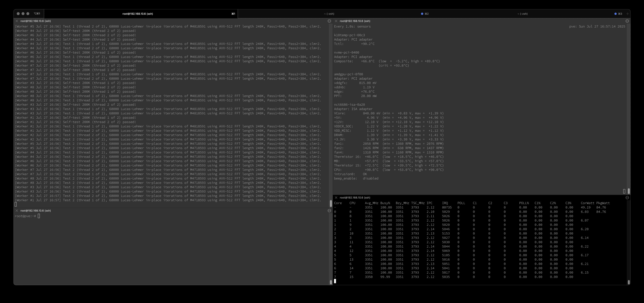Screen dimensions: 644x303
Task: Click the sensors pane scrollbar
Action: [629, 191]
